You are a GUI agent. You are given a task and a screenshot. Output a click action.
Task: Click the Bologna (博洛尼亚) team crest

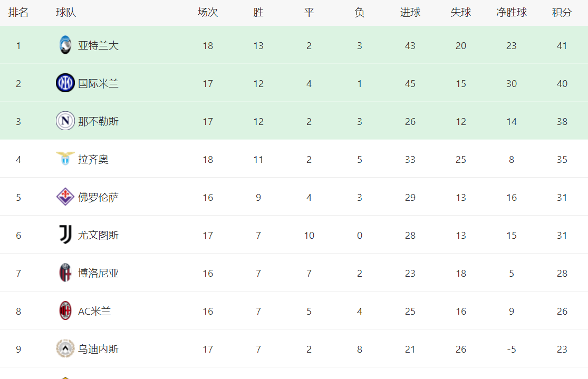[x=65, y=273]
